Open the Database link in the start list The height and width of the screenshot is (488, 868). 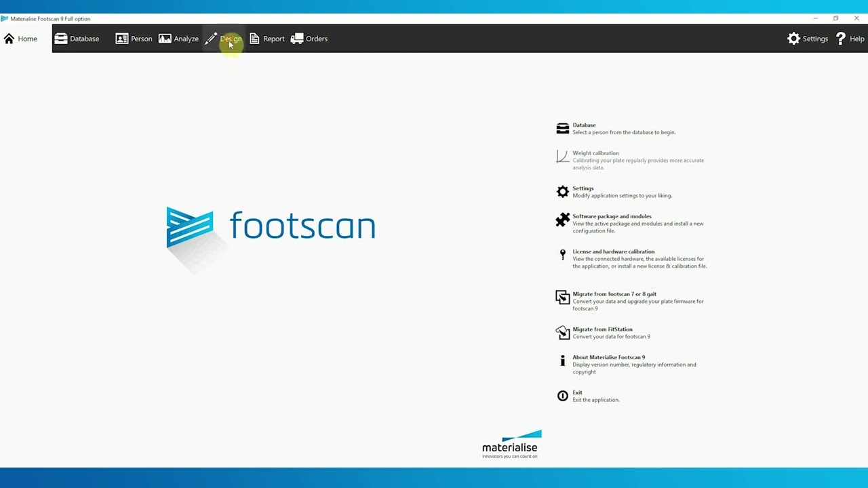pyautogui.click(x=584, y=125)
